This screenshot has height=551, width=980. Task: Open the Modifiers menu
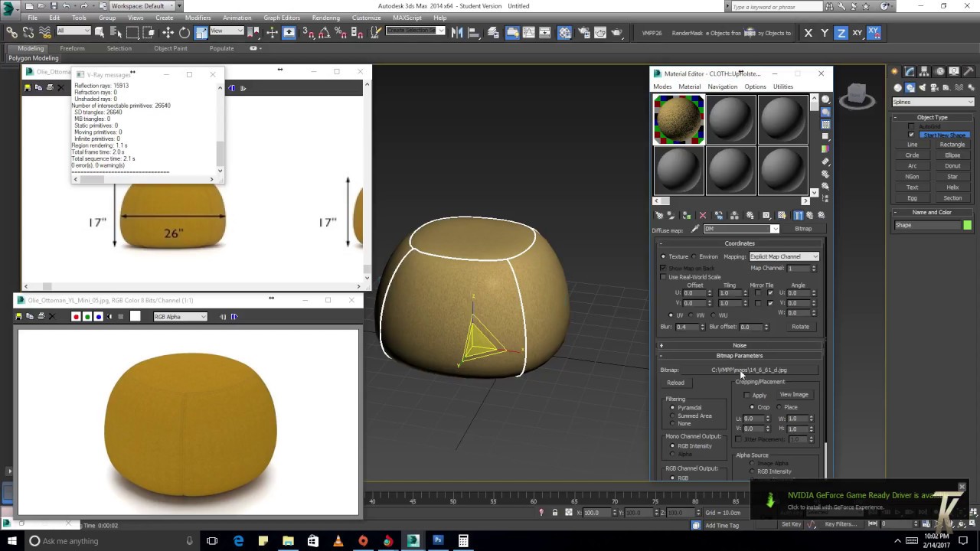point(198,18)
